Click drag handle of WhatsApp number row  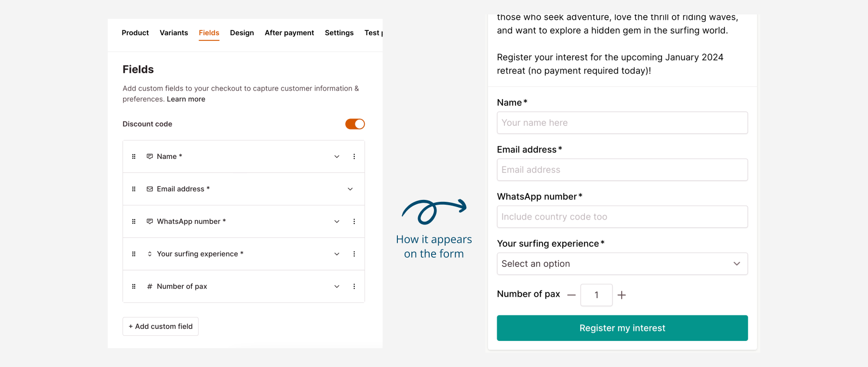coord(134,222)
